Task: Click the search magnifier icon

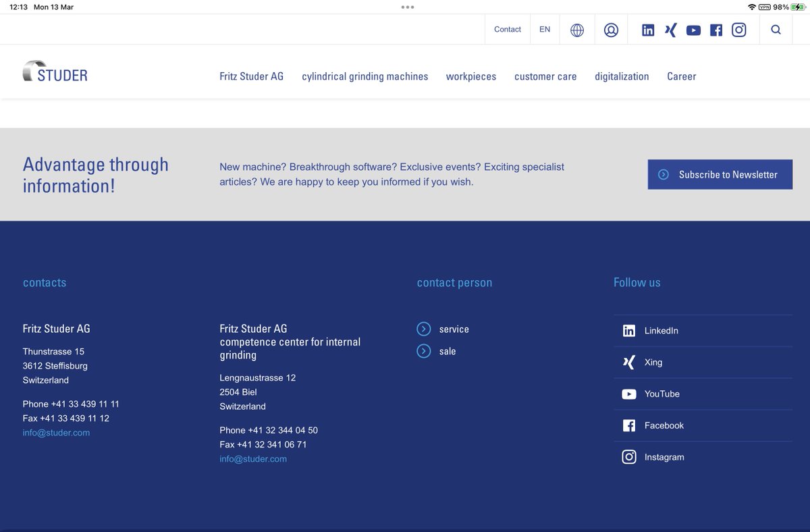Action: [776, 30]
